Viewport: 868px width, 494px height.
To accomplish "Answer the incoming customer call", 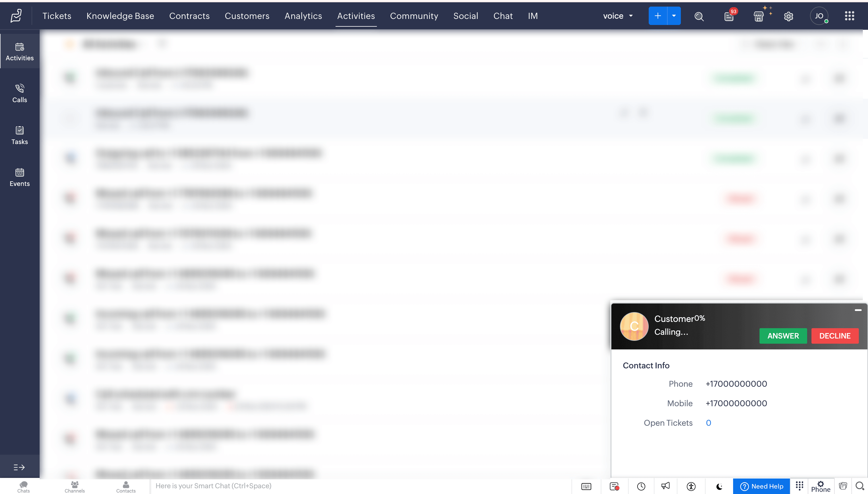I will click(783, 336).
